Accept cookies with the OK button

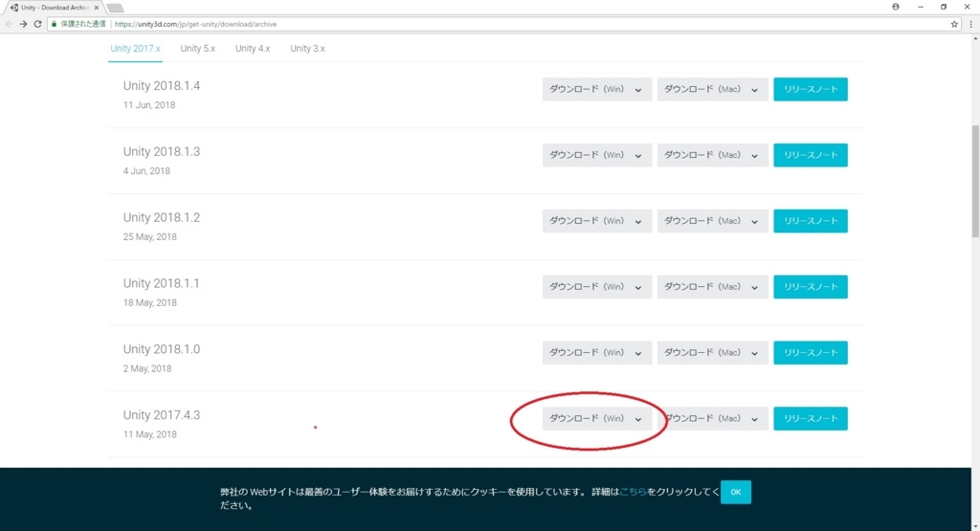[x=736, y=493]
